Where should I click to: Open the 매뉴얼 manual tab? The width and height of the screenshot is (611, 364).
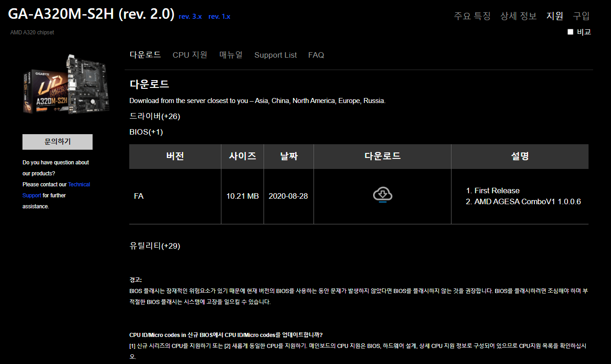click(x=231, y=55)
